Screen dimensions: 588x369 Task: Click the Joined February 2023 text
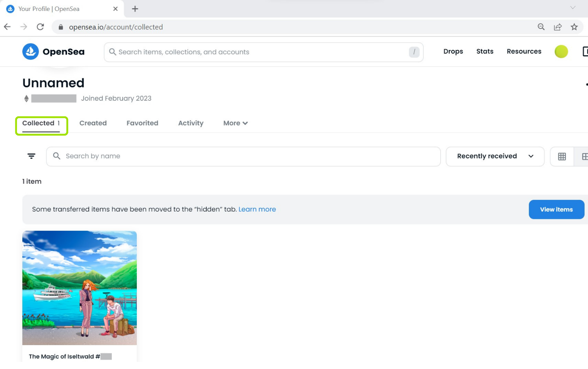click(116, 98)
